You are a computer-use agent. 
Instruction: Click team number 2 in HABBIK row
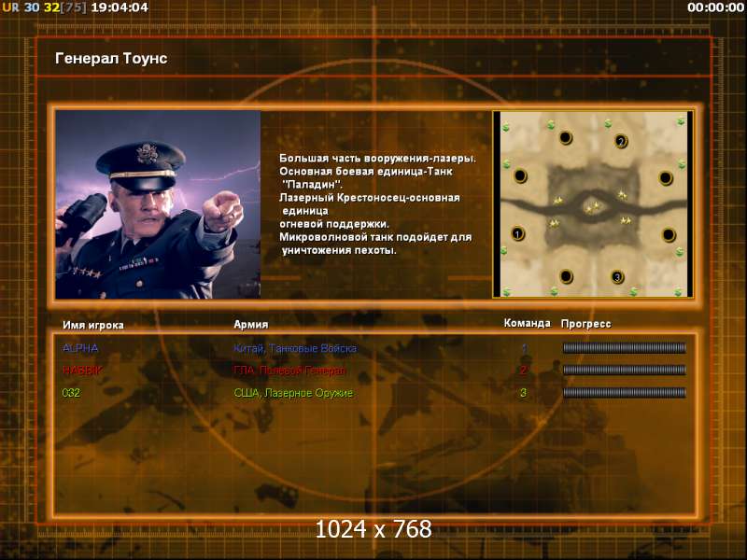[x=524, y=370]
